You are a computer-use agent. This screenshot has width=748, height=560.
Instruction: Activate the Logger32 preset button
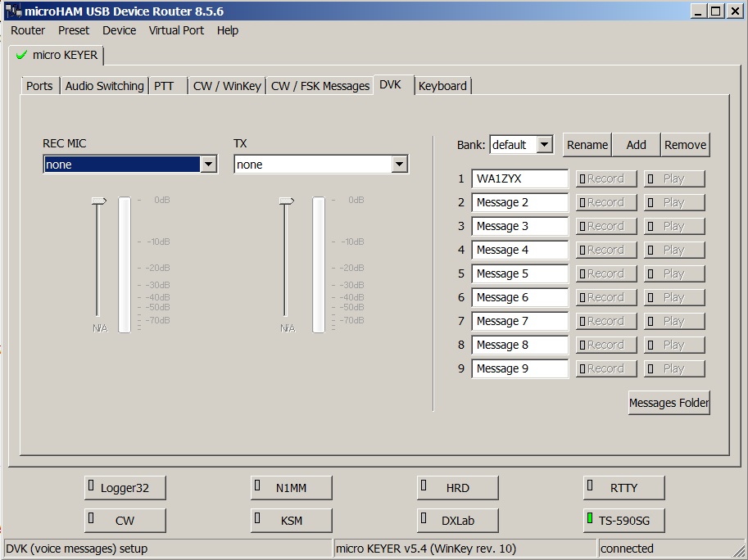[125, 488]
